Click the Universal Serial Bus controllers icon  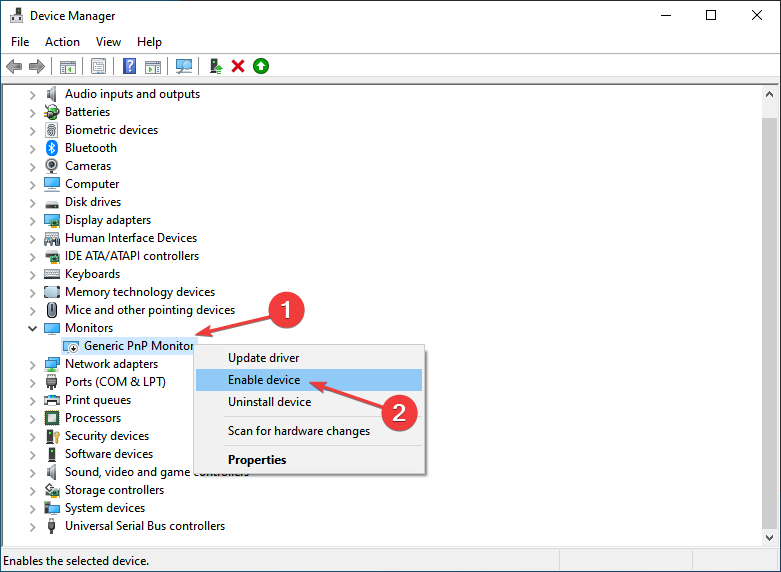[51, 526]
